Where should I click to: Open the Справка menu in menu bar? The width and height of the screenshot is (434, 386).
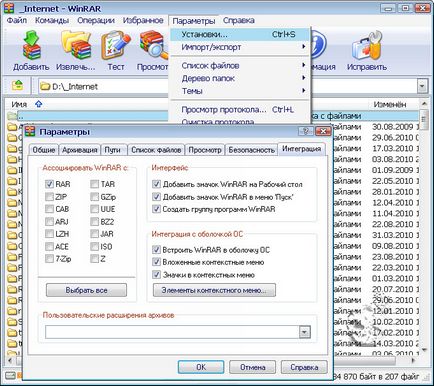[x=239, y=21]
